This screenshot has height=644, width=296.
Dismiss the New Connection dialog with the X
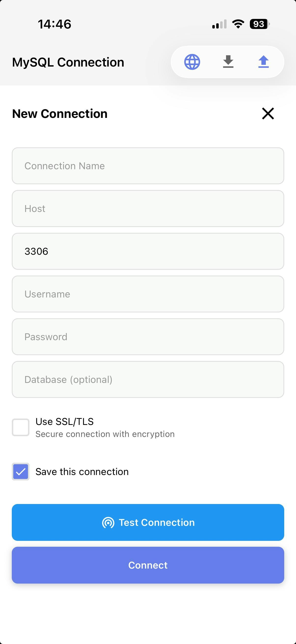coord(268,114)
